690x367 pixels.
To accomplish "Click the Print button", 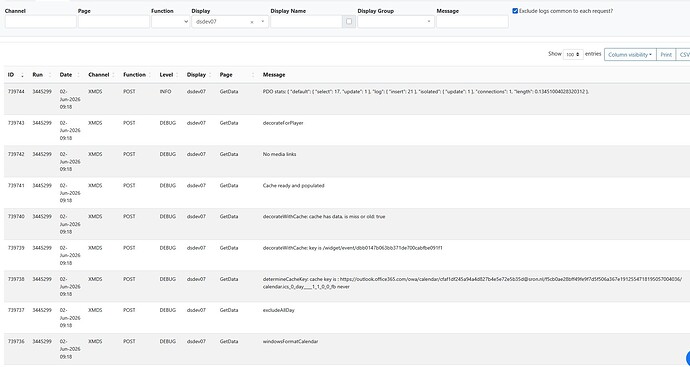I will tap(666, 55).
